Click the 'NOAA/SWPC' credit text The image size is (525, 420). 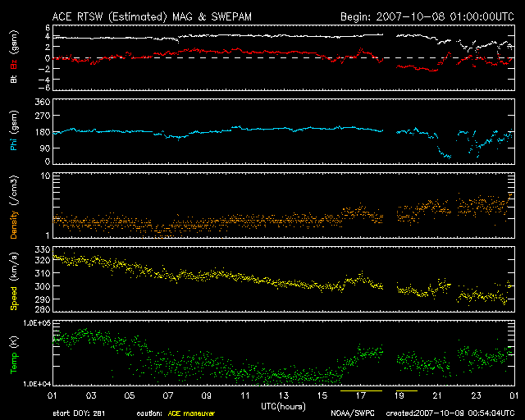(x=352, y=413)
